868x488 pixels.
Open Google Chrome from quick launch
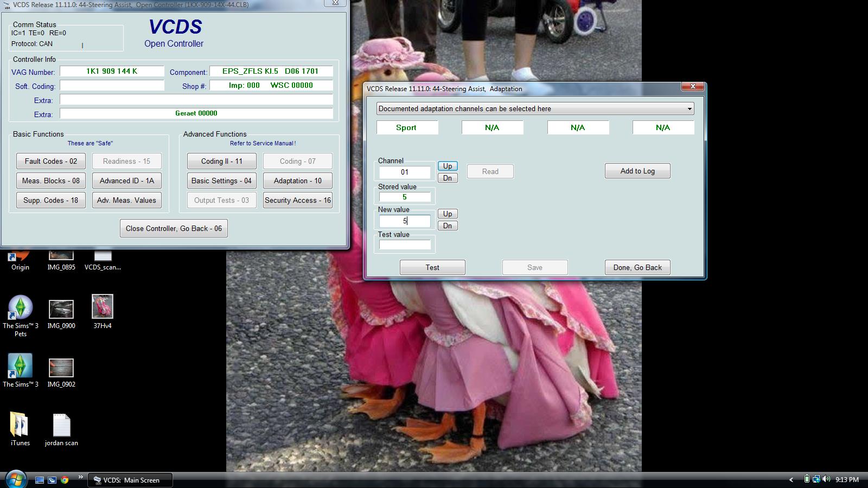[x=65, y=480]
